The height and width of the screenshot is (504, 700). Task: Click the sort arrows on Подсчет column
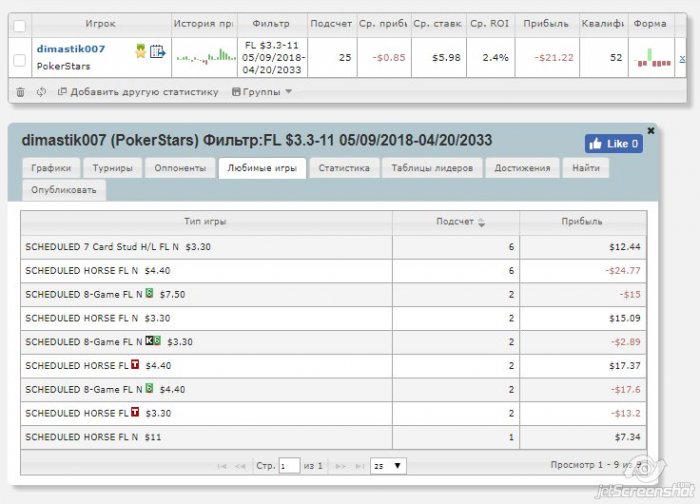click(481, 222)
